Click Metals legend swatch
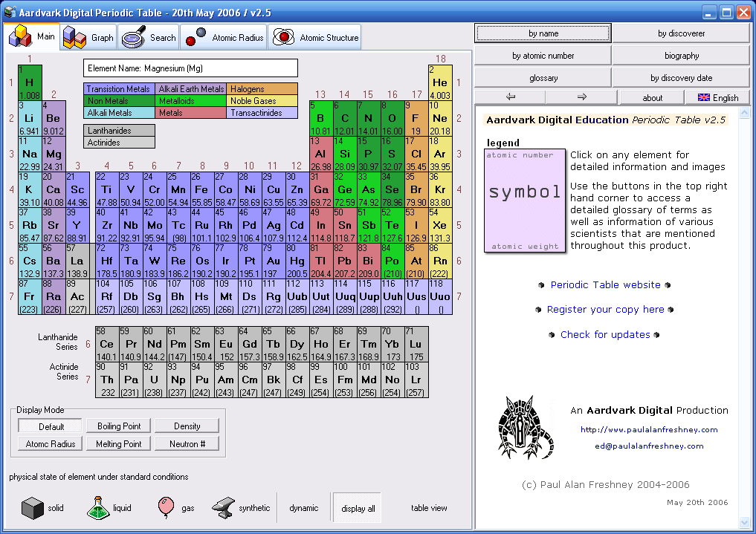 click(x=191, y=113)
